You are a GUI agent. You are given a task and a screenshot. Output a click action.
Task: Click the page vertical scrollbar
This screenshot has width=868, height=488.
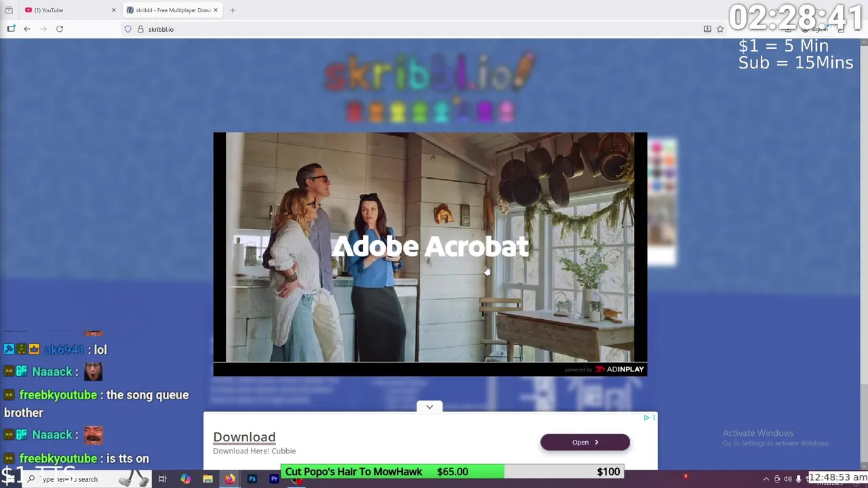[x=864, y=254]
